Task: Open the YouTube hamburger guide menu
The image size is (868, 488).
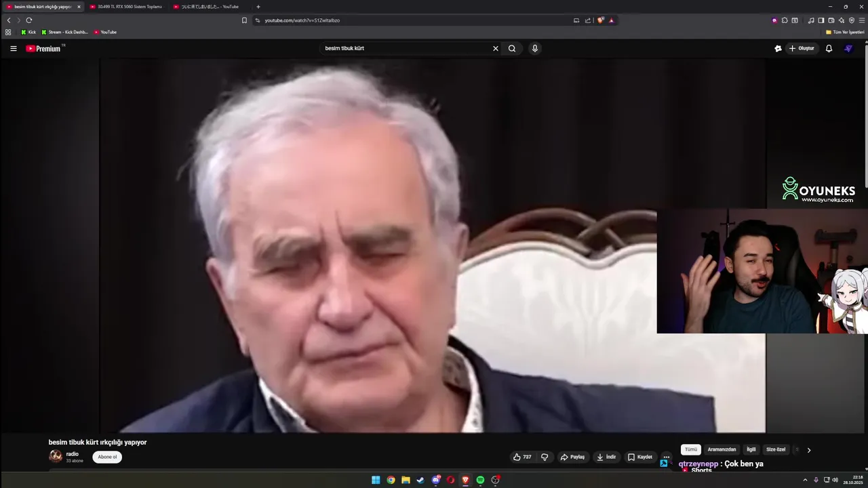Action: tap(13, 49)
